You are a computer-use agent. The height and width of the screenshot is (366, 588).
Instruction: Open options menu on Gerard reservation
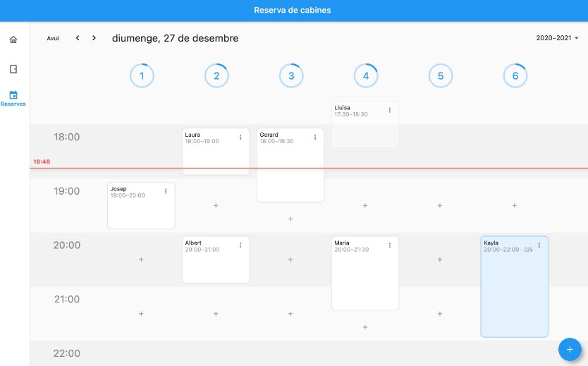pos(315,138)
